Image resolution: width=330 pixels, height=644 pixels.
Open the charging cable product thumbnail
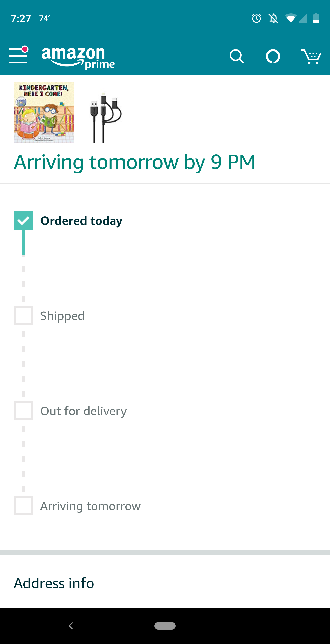pos(106,117)
